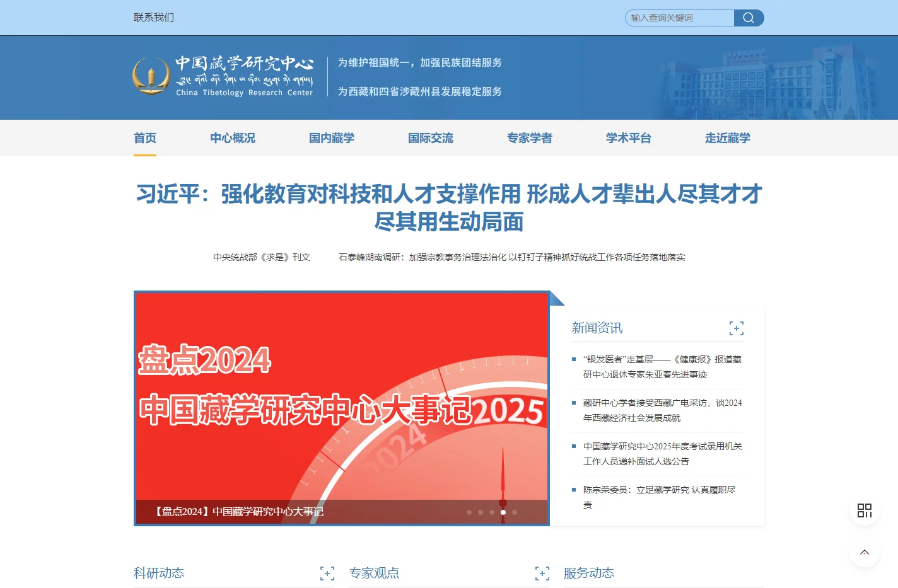
Task: Open the 国内藏学 menu item
Action: point(332,138)
